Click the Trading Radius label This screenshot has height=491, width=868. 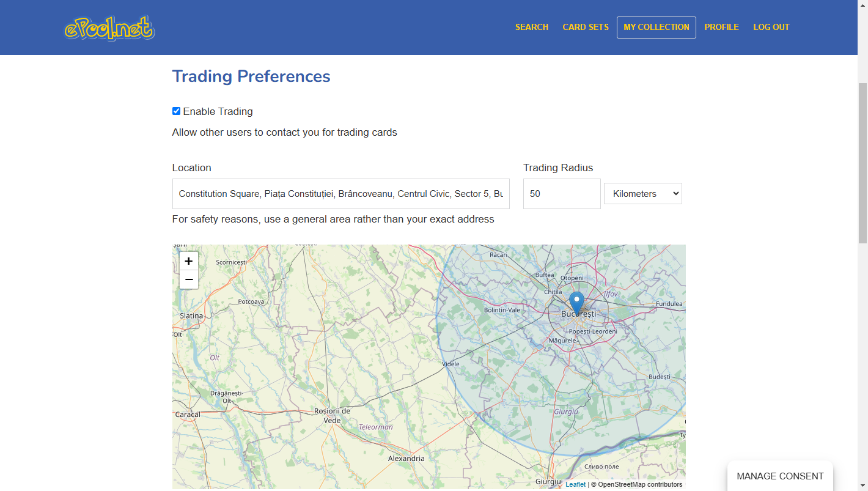pyautogui.click(x=558, y=168)
